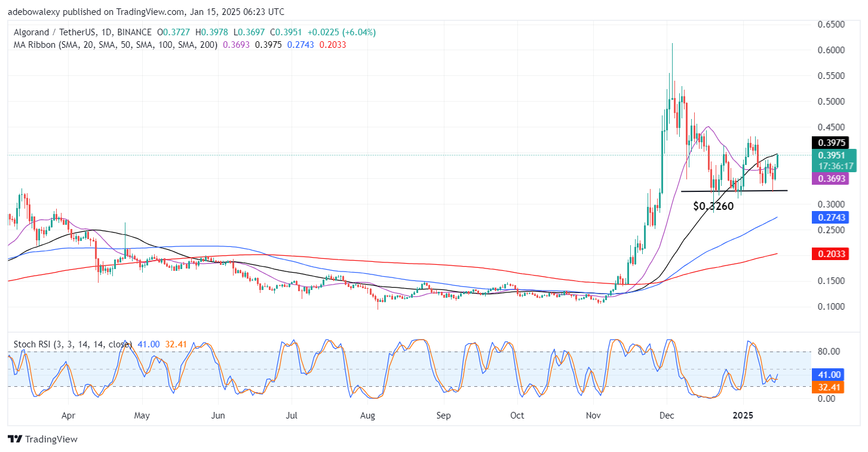Click the Dec label on time axis
This screenshot has width=868, height=452.
(666, 414)
